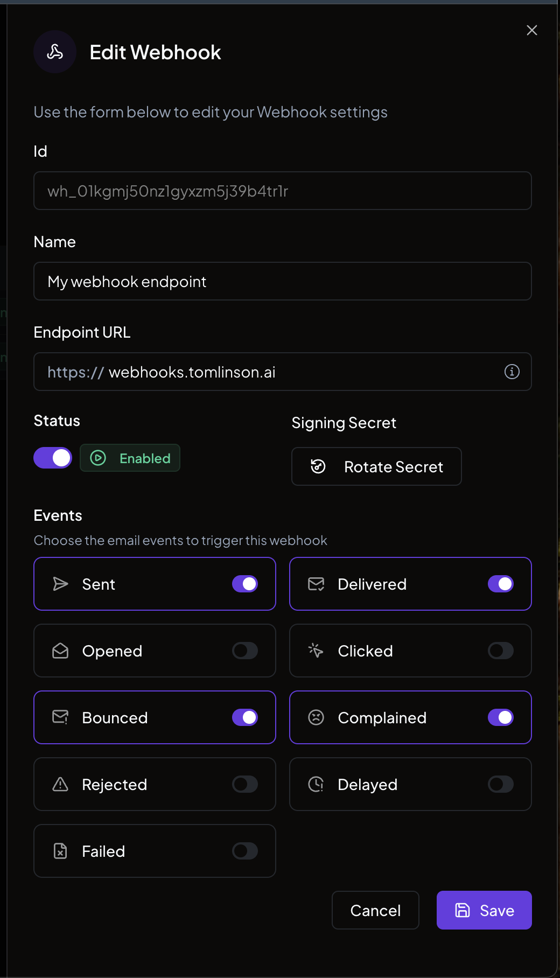Click the envelope icon on Delivered event
The image size is (560, 978).
pos(316,584)
